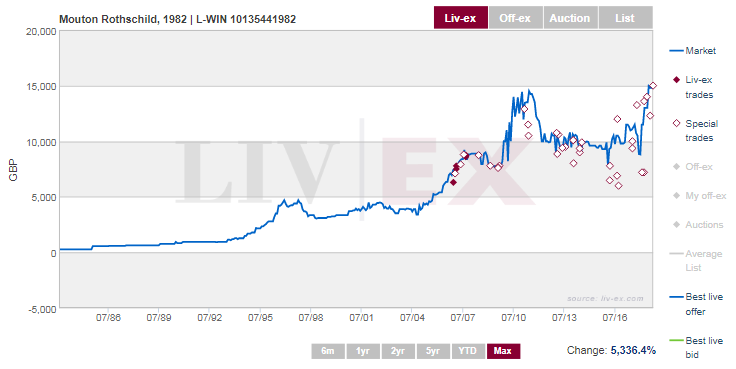Click the green line beside Best live bid
Viewport: 736px width, 369px height.
(676, 340)
